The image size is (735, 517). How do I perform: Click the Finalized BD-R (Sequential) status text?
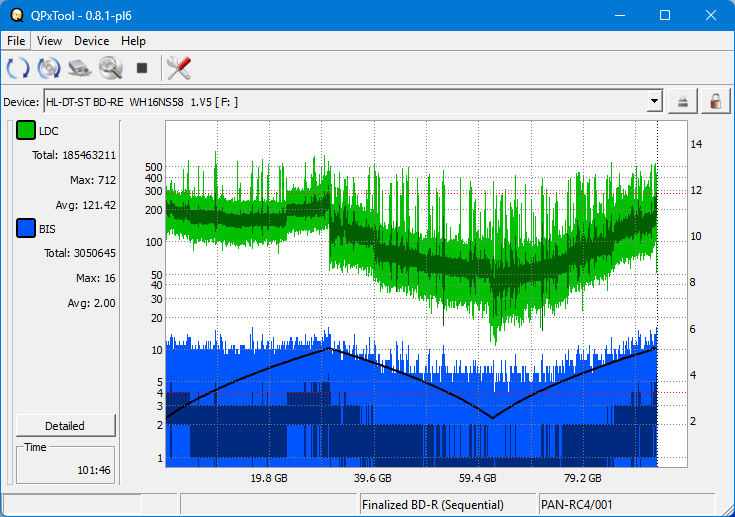coord(433,505)
